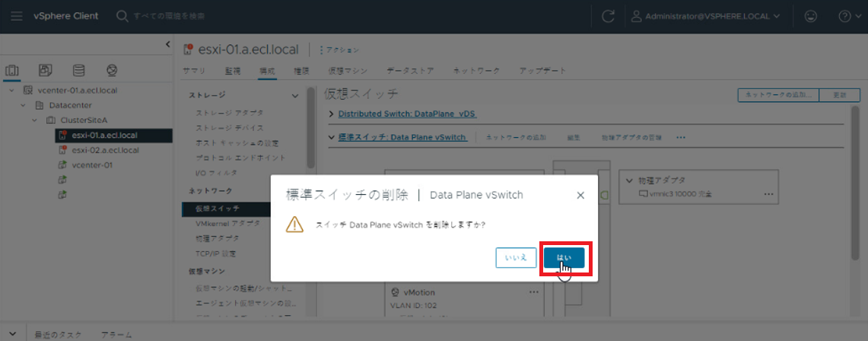The image size is (868, 341).
Task: Open ellipsis menu for vmnic3 adapter
Action: point(768,194)
